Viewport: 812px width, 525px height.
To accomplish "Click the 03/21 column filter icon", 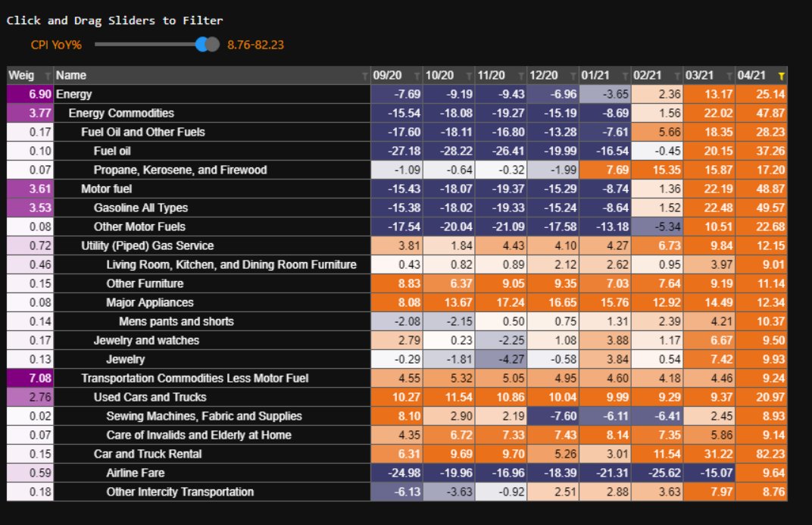I will [729, 76].
